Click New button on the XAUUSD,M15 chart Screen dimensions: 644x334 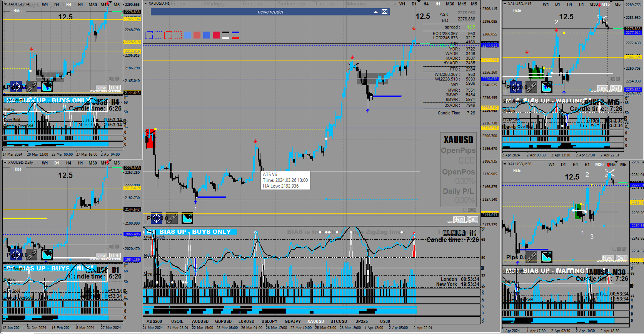point(602,88)
